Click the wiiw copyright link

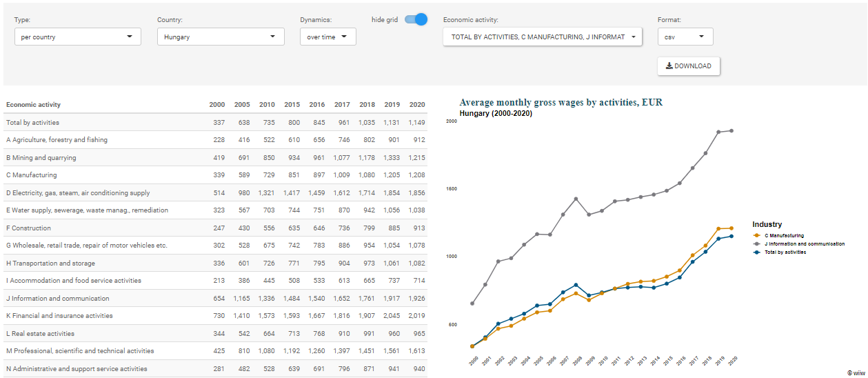tap(856, 372)
